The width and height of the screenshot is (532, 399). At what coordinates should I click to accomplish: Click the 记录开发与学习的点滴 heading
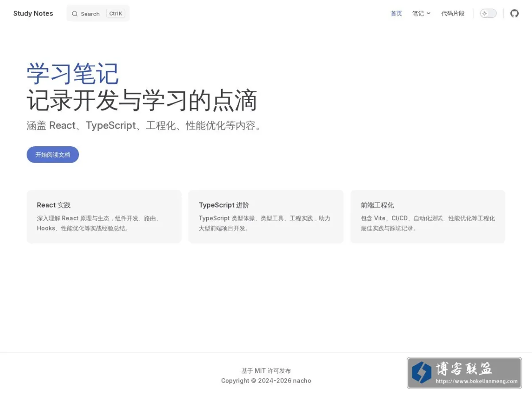point(142,100)
